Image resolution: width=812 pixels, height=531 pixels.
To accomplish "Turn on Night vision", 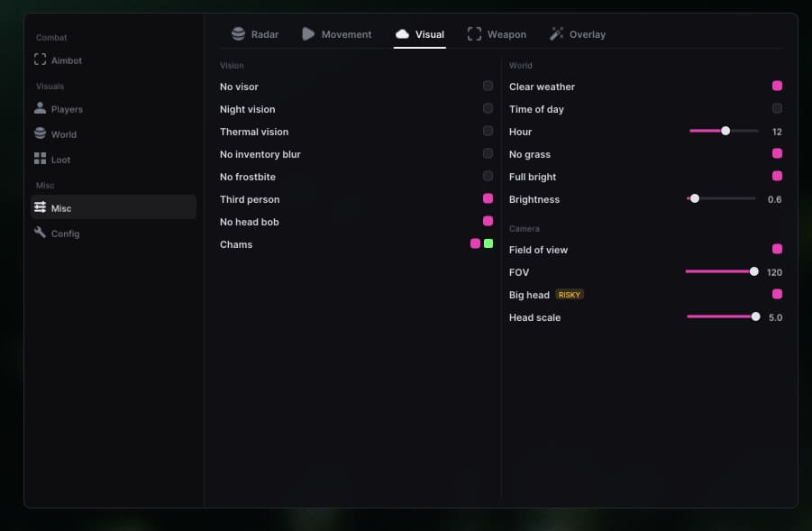I will tap(488, 108).
